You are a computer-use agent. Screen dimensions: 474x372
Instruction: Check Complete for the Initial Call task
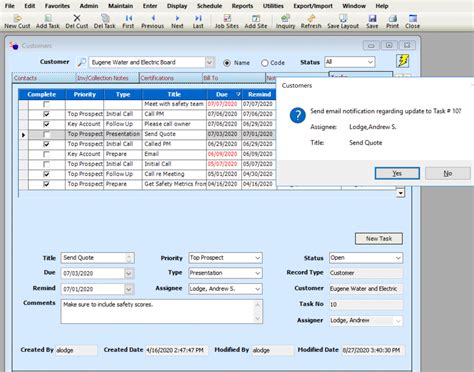pyautogui.click(x=46, y=164)
